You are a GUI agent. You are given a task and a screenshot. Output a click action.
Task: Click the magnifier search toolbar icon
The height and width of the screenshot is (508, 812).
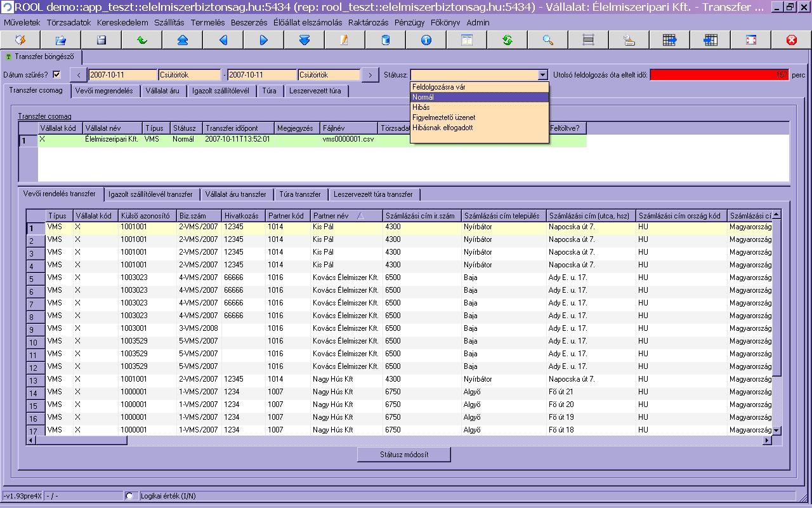(547, 40)
